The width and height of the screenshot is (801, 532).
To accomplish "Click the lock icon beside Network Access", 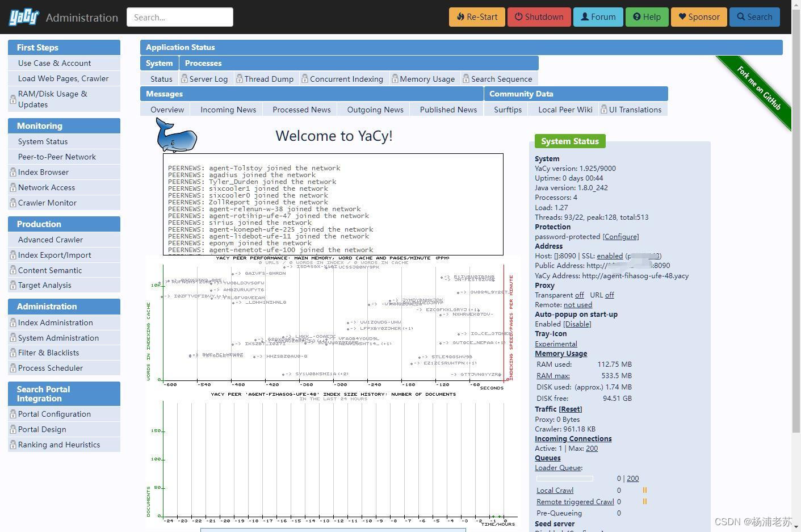I will (12, 187).
